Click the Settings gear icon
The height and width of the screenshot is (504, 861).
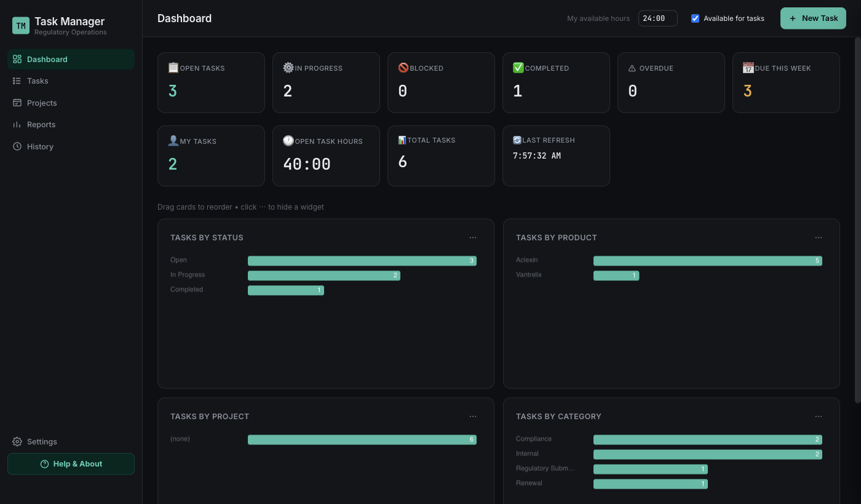tap(17, 441)
